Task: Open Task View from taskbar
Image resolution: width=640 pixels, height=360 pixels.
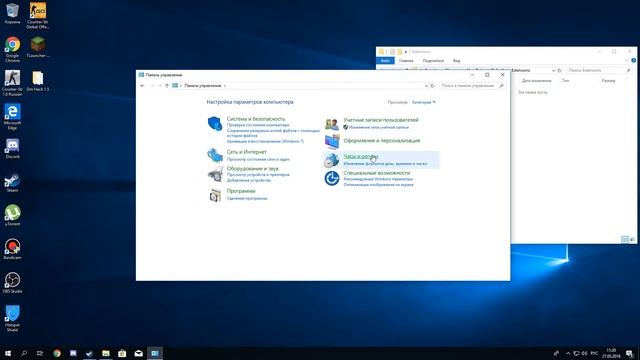Action: tap(40, 353)
